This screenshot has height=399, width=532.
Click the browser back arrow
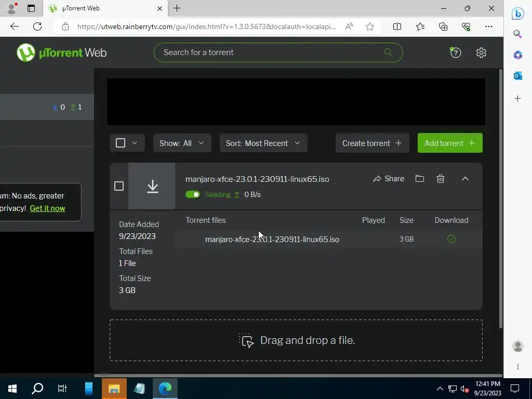pyautogui.click(x=14, y=26)
